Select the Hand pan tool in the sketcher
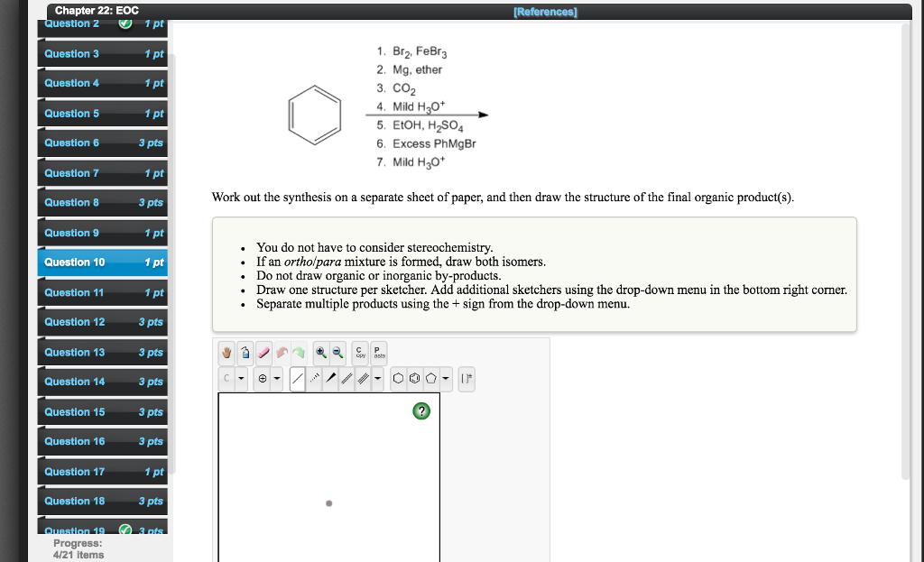The image size is (924, 562). pyautogui.click(x=226, y=352)
